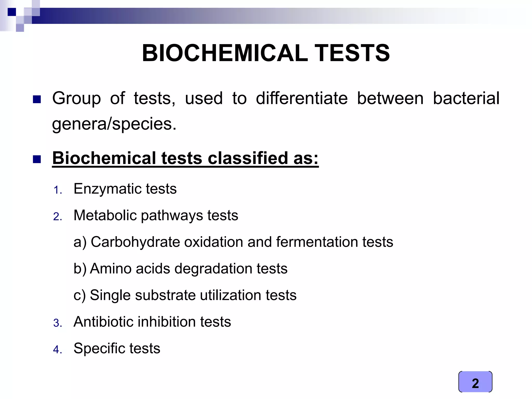Click the 'Single substrate utilization tests' line
The image size is (532, 399).
[185, 295]
